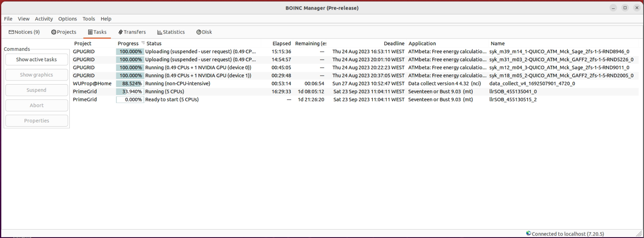Select the 33.940% PrimeGrid progress bar
Viewport: 644px width, 238px height.
pyautogui.click(x=130, y=91)
